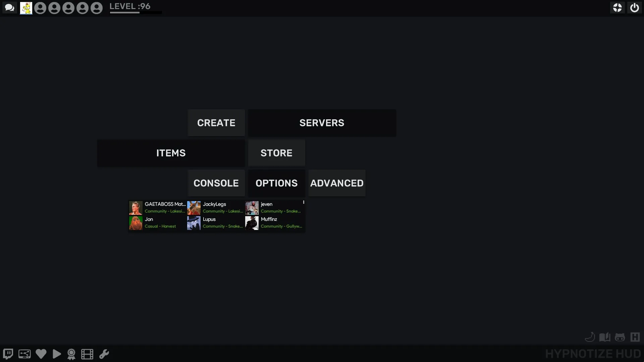
Task: Click the crosshair icon at top right
Action: 618,8
